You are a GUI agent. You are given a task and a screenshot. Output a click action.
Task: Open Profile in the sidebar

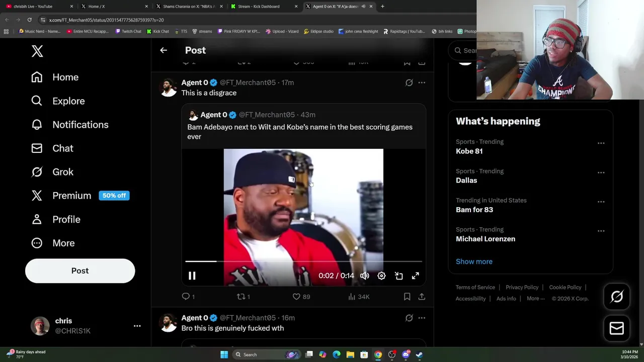coord(55,219)
